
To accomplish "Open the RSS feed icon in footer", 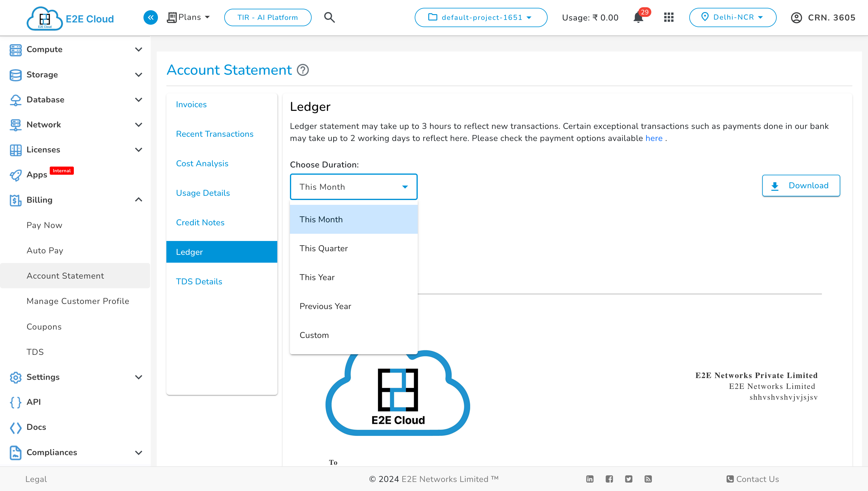I will click(x=648, y=479).
